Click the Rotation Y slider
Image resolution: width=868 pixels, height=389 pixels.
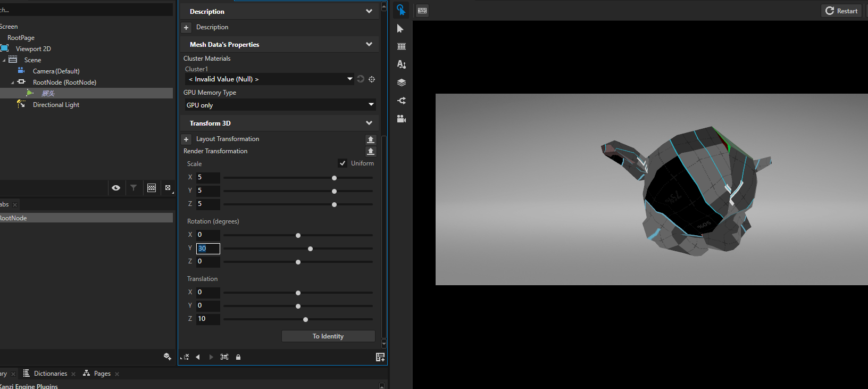click(x=298, y=249)
